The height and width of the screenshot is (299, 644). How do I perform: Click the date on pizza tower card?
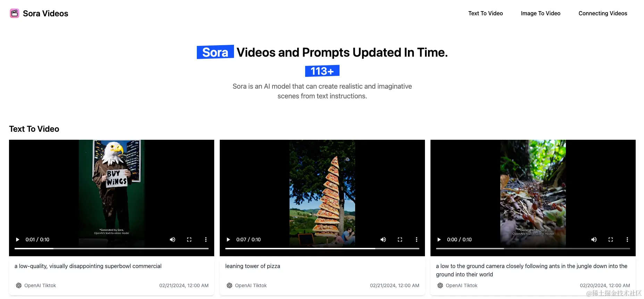click(395, 285)
